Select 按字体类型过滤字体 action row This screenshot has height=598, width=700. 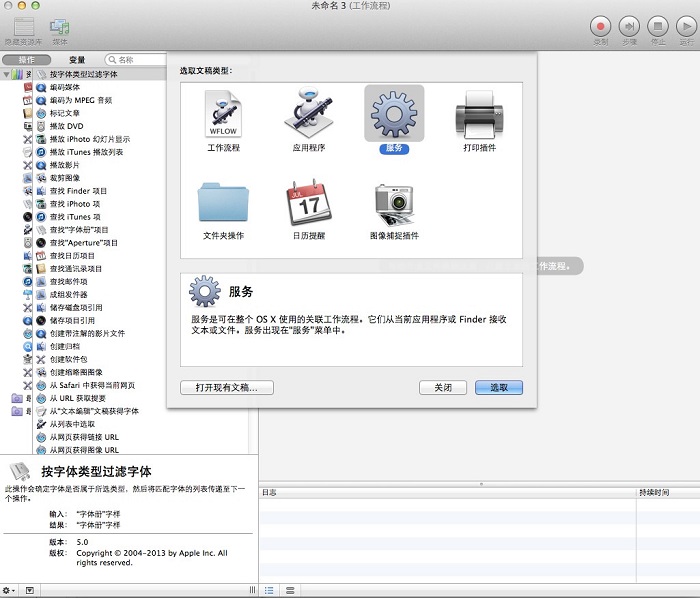click(x=100, y=74)
